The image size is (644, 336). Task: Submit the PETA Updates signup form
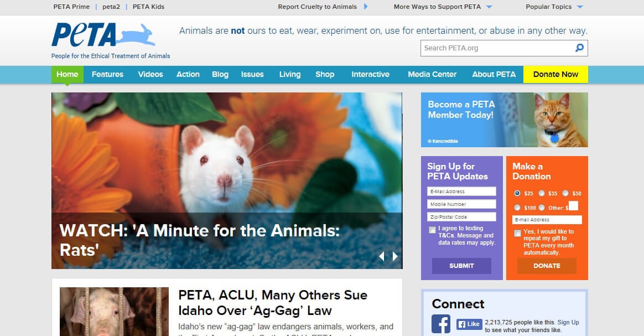(x=461, y=266)
